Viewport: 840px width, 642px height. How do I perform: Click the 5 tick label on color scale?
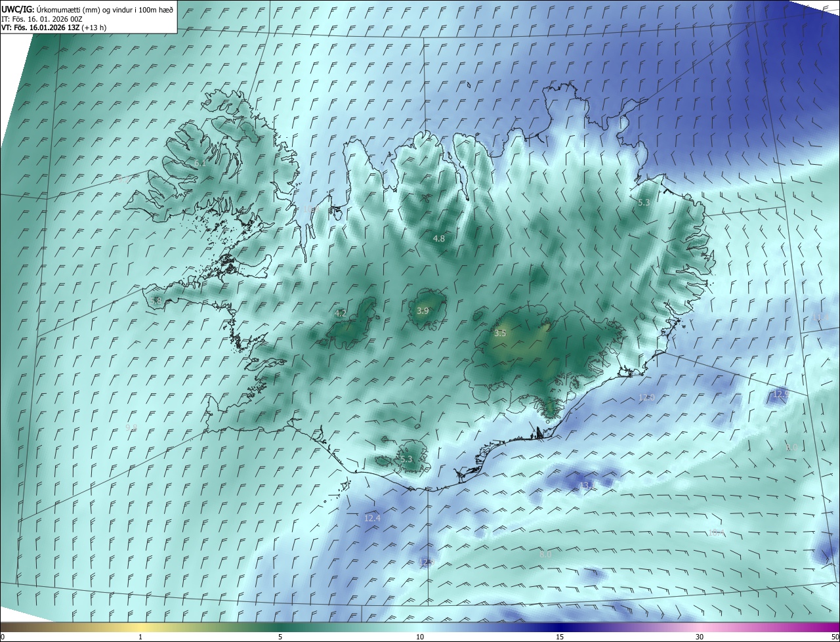[280, 637]
